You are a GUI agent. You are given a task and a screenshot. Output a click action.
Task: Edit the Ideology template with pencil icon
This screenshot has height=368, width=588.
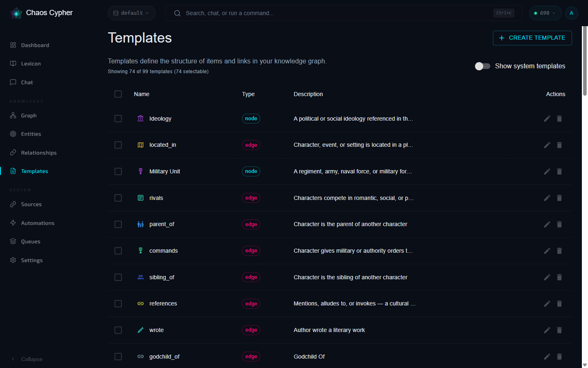point(547,119)
